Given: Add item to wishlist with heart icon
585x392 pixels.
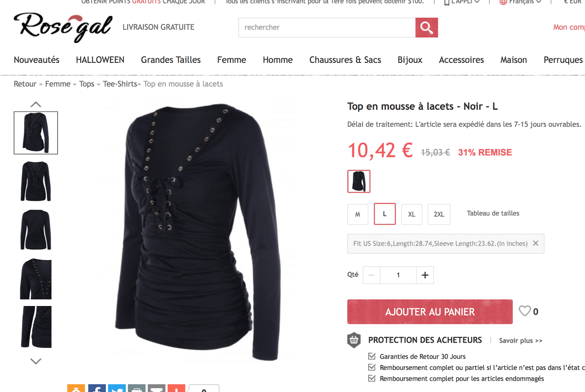Looking at the screenshot, I should pos(525,311).
